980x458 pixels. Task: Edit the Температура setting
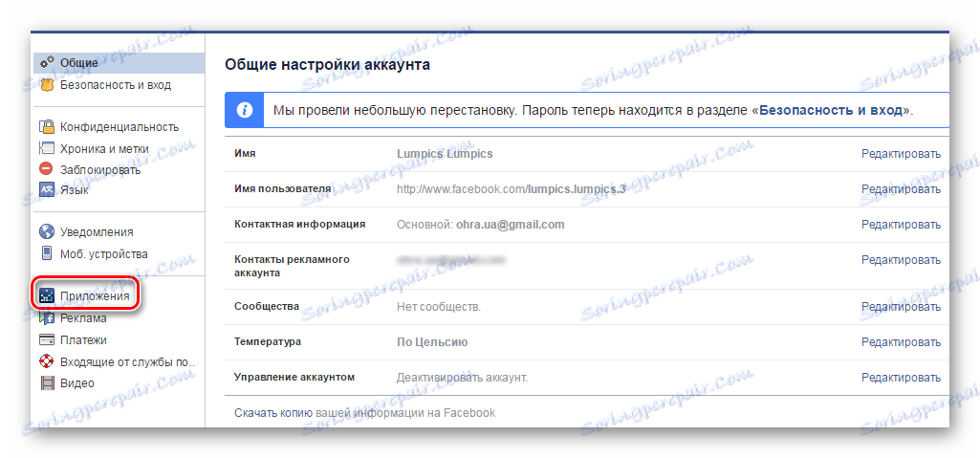point(901,341)
